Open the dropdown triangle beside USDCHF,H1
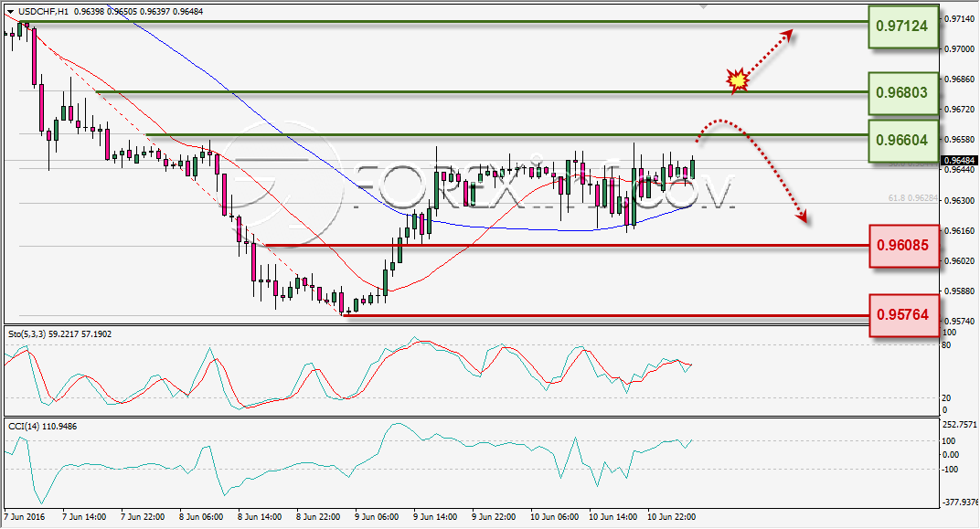The height and width of the screenshot is (529, 980). 11,12
